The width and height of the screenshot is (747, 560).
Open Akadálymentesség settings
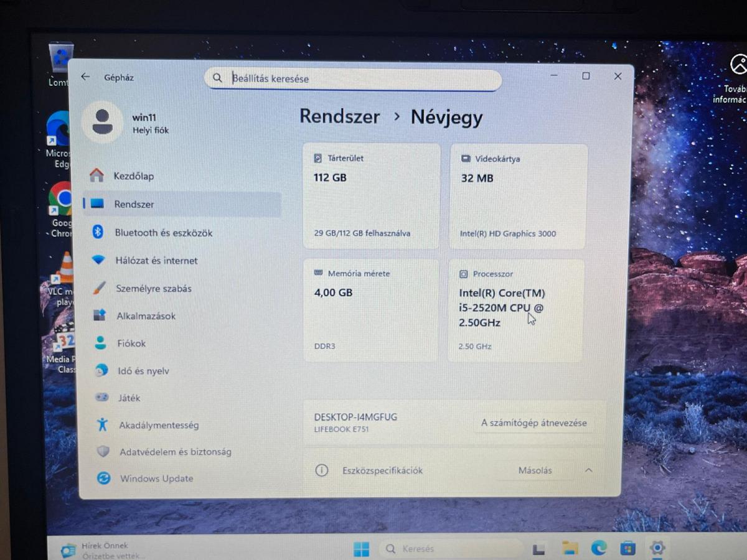coord(158,426)
